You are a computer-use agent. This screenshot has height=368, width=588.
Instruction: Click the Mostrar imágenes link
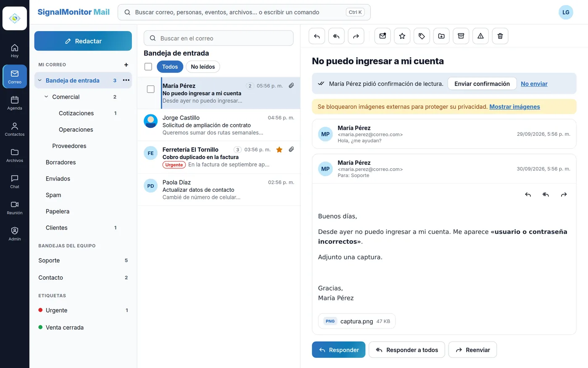[x=514, y=107]
